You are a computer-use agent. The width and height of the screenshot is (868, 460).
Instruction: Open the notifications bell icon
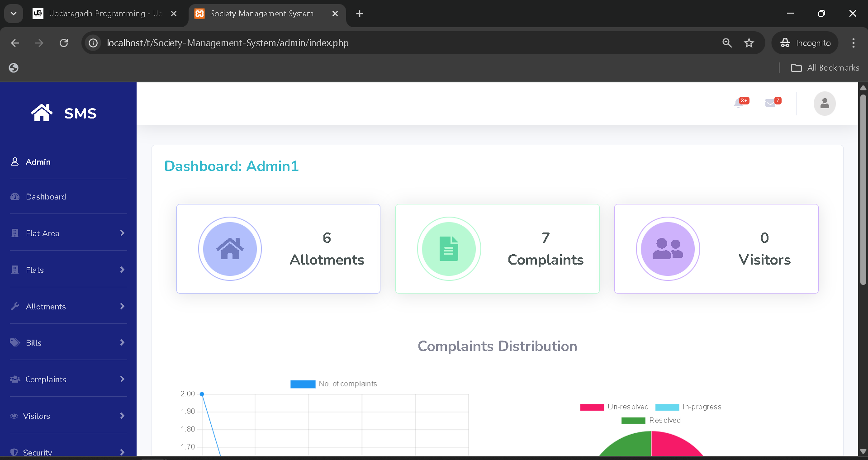tap(739, 104)
